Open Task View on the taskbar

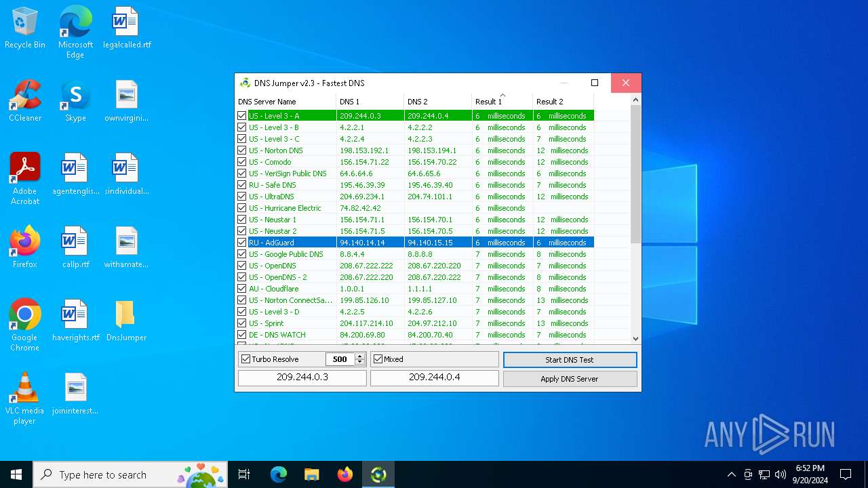244,474
